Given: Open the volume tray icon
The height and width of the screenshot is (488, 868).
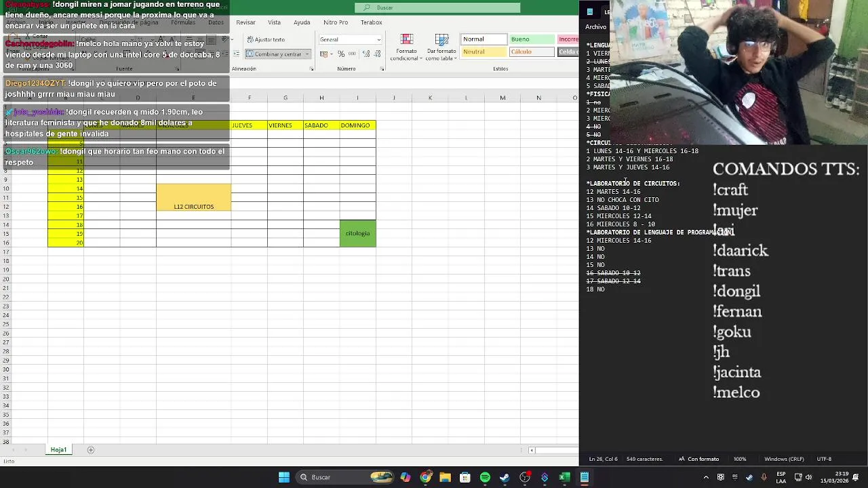Looking at the screenshot, I should pos(809,477).
